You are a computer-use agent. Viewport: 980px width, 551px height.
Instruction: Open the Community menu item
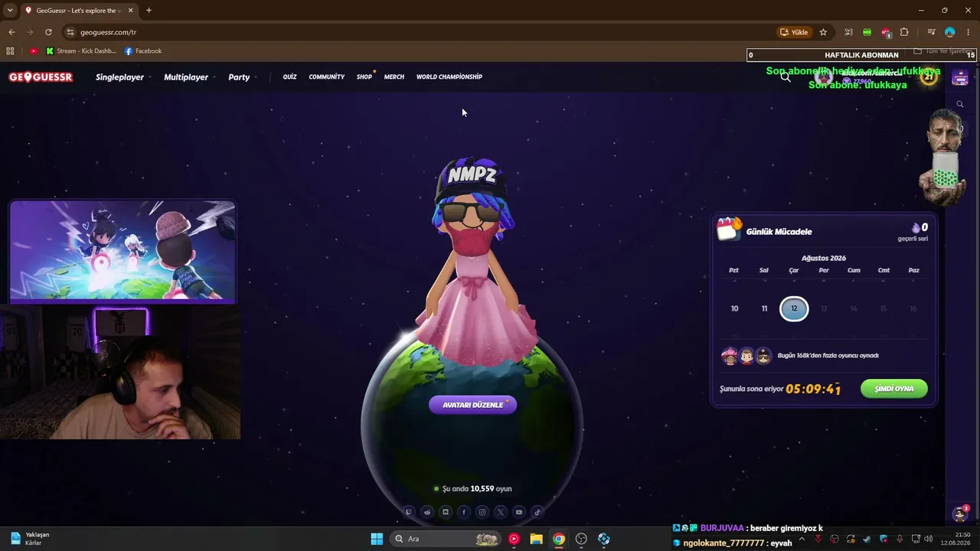coord(327,77)
